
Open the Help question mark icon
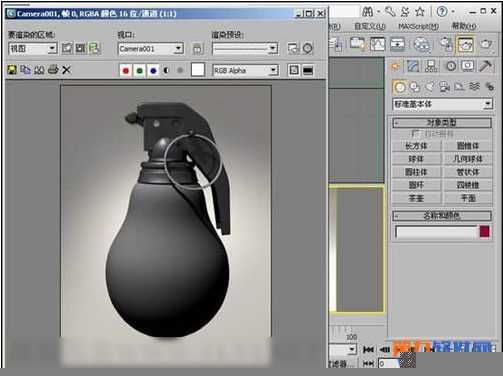click(x=442, y=12)
